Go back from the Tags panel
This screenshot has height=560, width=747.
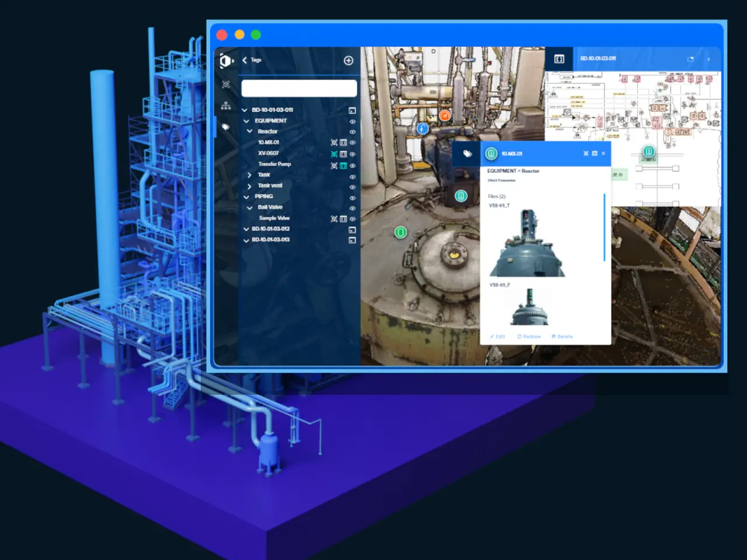[245, 60]
